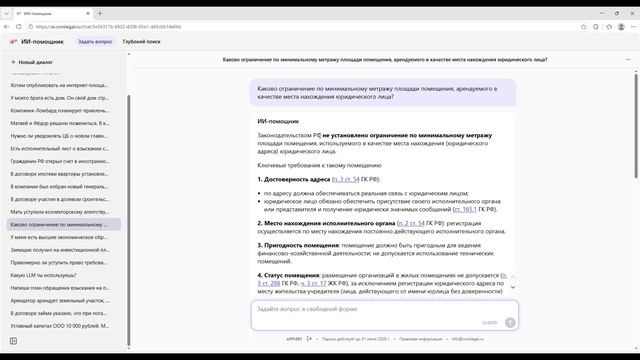Open the browser profile avatar icon

coord(621,27)
